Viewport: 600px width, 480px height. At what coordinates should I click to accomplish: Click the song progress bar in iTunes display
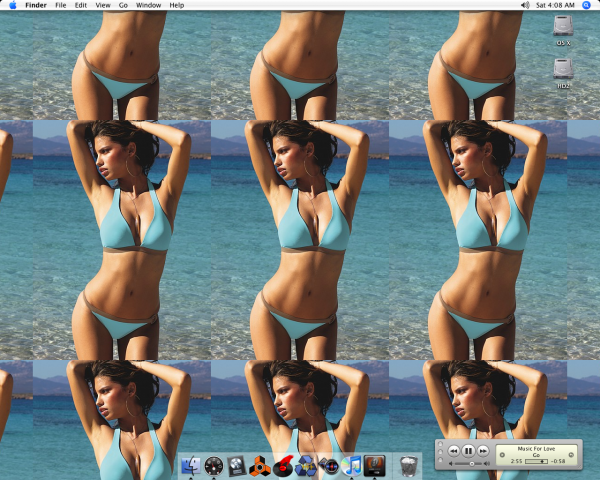coord(536,461)
